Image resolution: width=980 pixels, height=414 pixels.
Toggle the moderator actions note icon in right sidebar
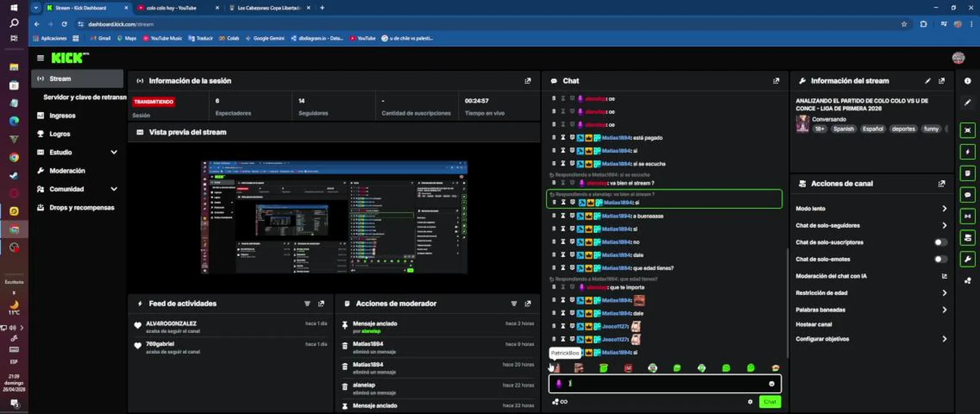coord(968,173)
